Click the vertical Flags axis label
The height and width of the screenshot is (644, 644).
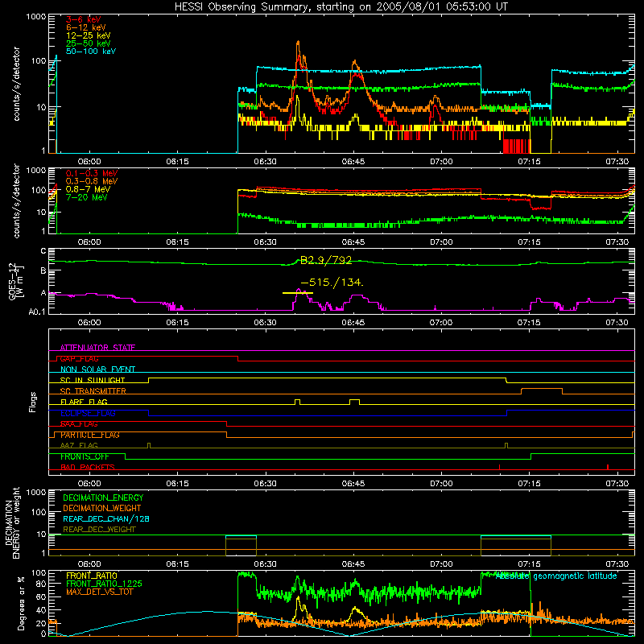pyautogui.click(x=33, y=402)
